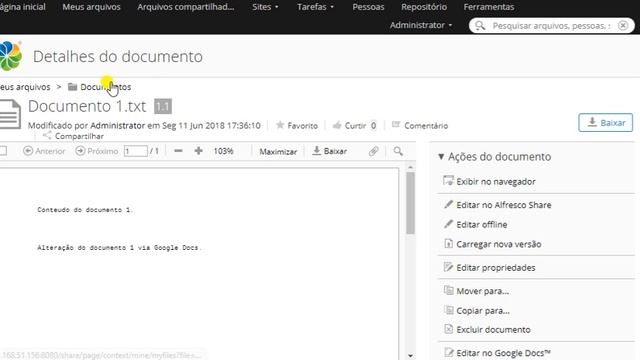Go to next page with Próximo arrow

point(80,151)
